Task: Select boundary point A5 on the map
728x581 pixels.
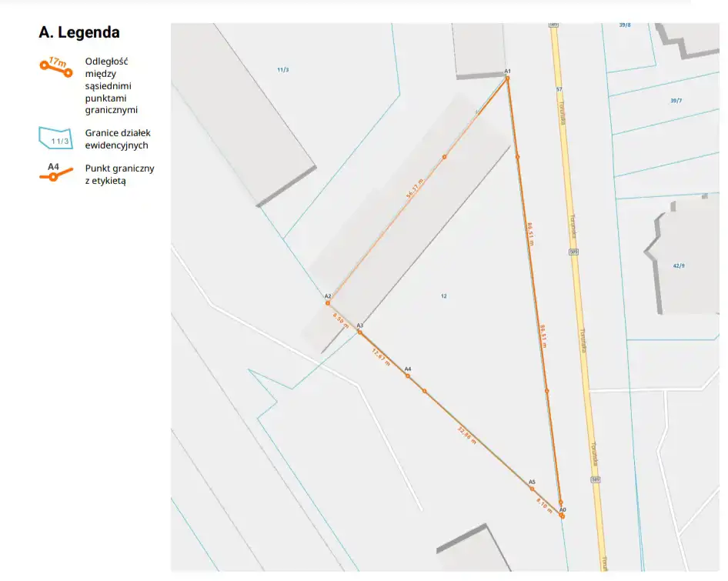Action: (x=532, y=488)
